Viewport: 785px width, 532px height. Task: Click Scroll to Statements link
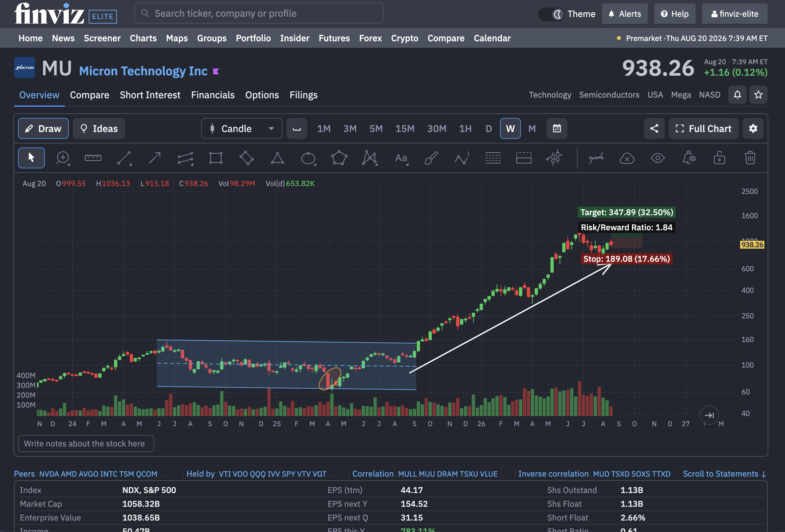tap(724, 474)
